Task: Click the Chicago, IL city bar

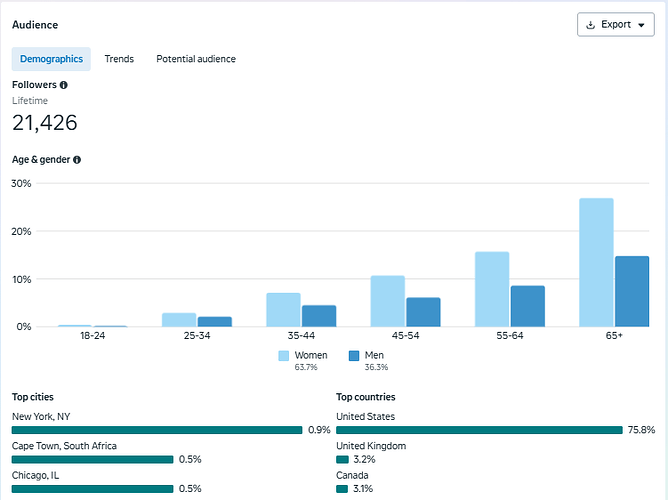Action: (x=92, y=489)
